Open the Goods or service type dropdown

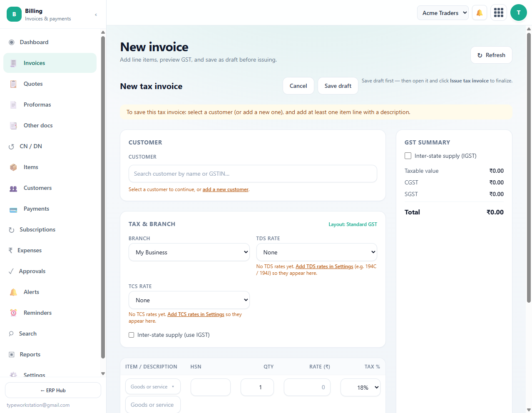(x=153, y=387)
